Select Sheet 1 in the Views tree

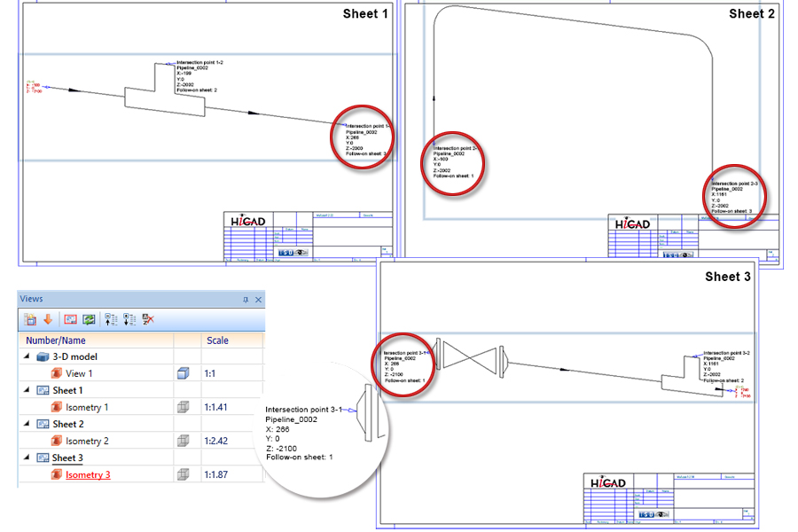[67, 390]
